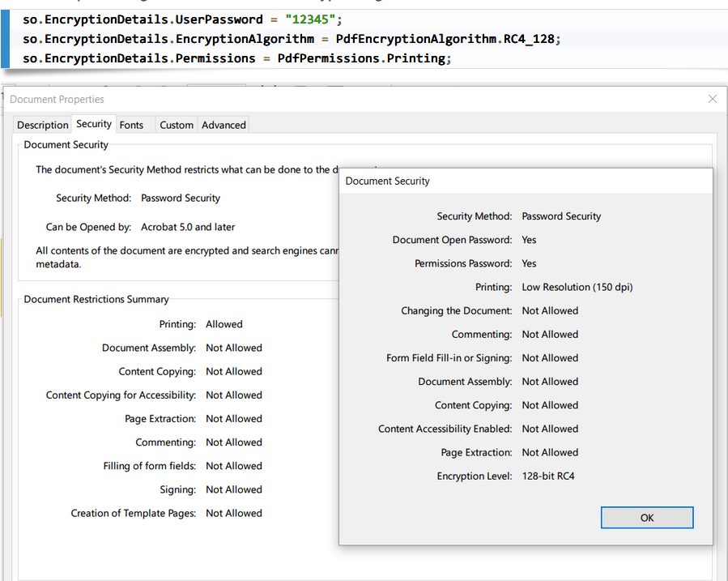Close the Document Properties window
Viewport: 728px width, 581px height.
pos(713,99)
